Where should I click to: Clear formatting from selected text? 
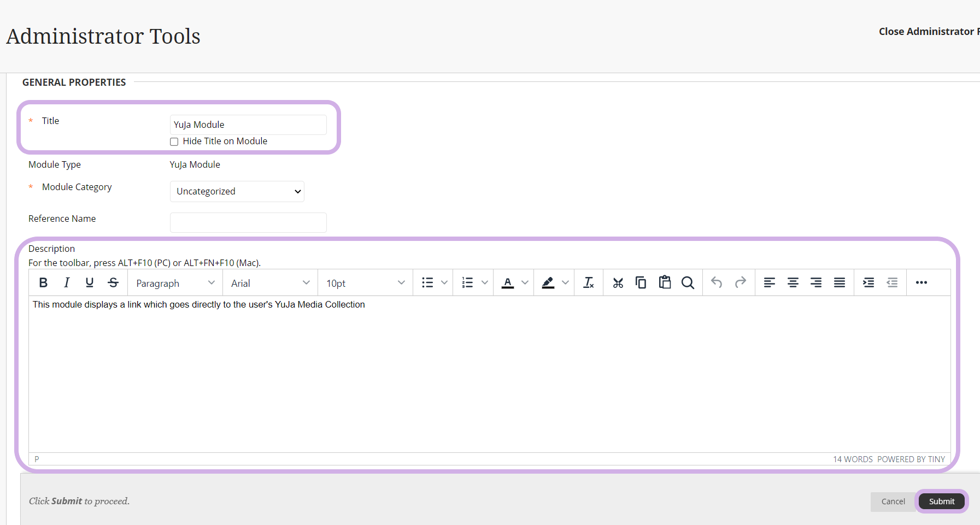click(x=589, y=282)
